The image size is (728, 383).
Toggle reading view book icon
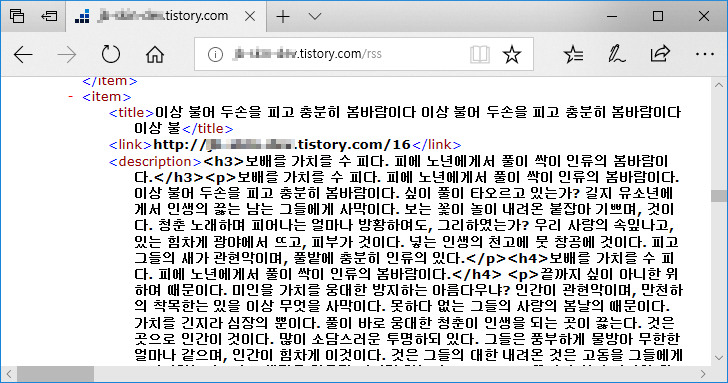click(479, 54)
